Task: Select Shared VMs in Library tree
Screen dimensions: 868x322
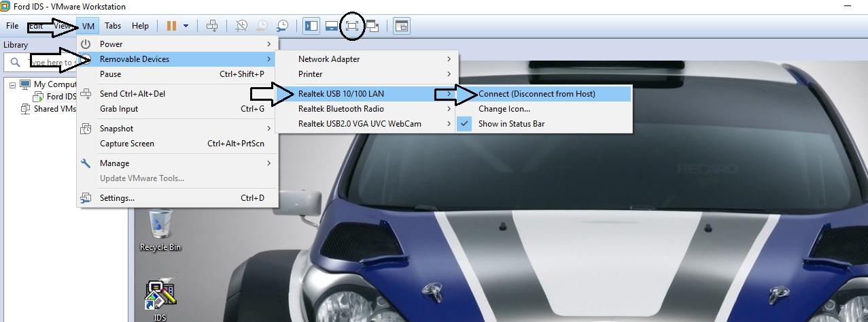Action: point(54,109)
